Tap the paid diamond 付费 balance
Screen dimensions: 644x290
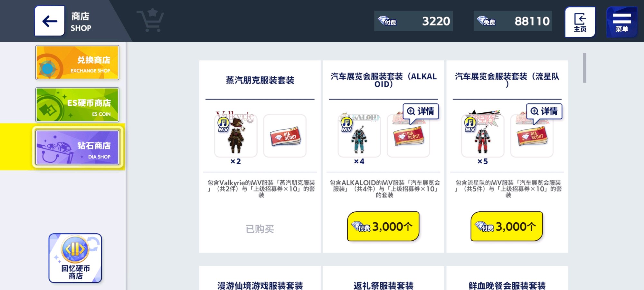[413, 21]
